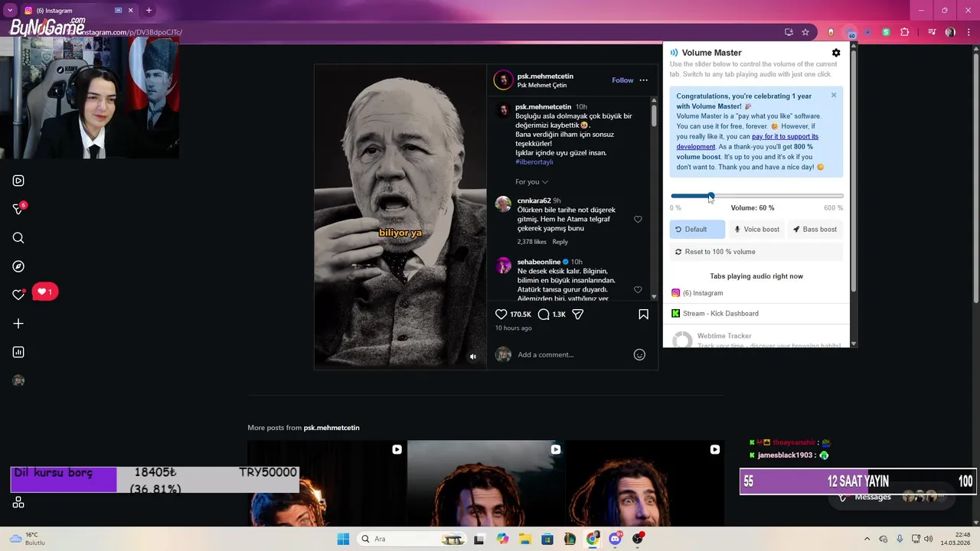Click the comments section scrollbar

click(654, 115)
